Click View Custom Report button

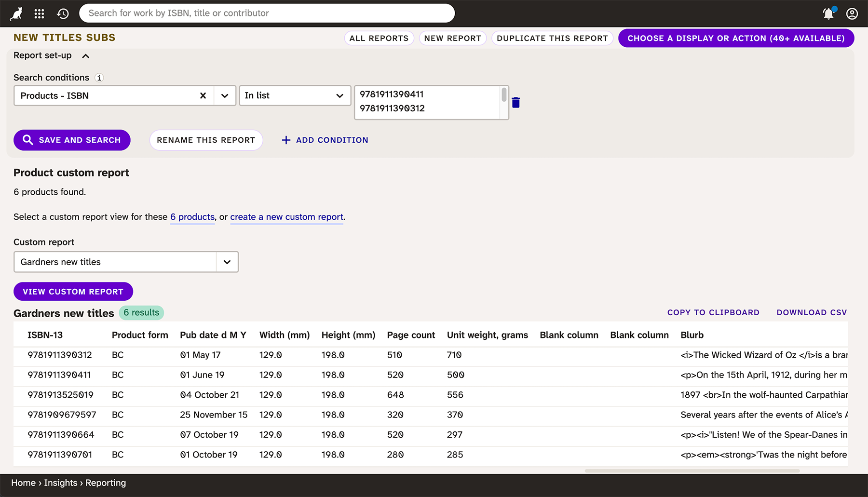(x=73, y=292)
